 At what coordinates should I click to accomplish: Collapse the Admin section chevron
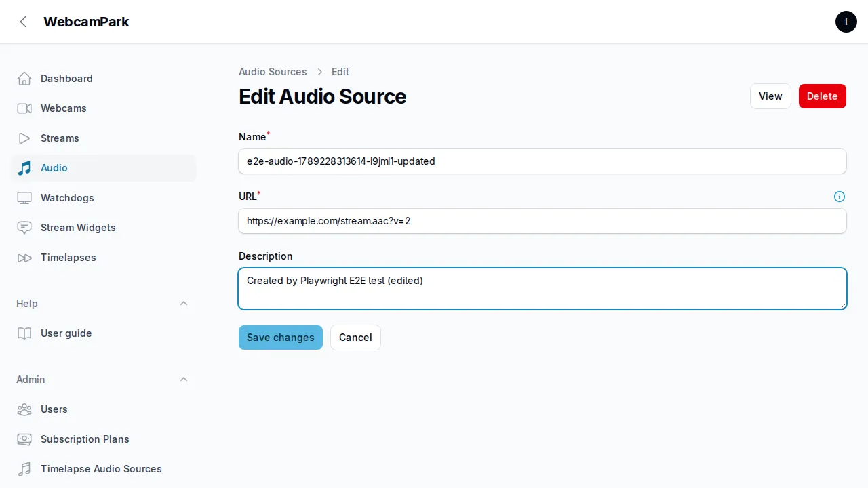coord(184,380)
